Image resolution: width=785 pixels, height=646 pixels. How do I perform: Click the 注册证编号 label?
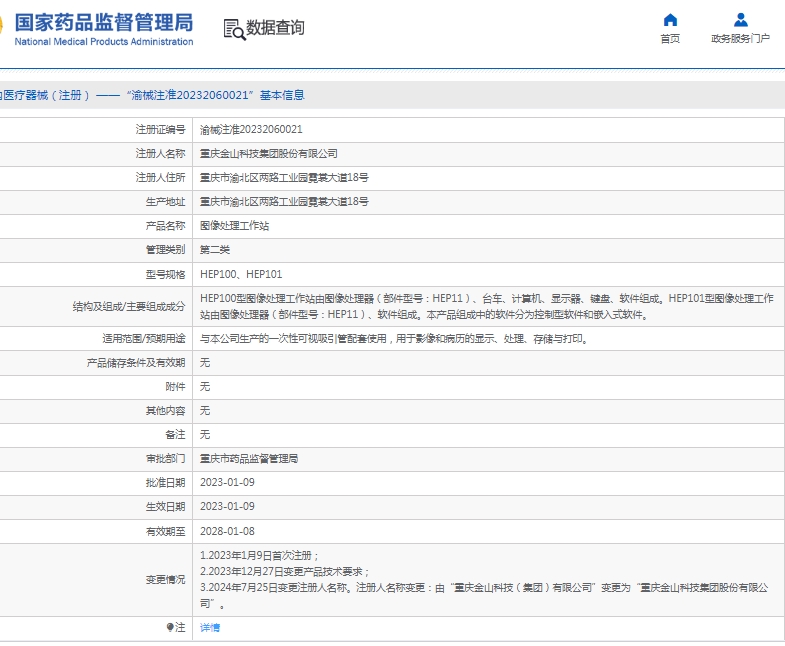point(160,130)
